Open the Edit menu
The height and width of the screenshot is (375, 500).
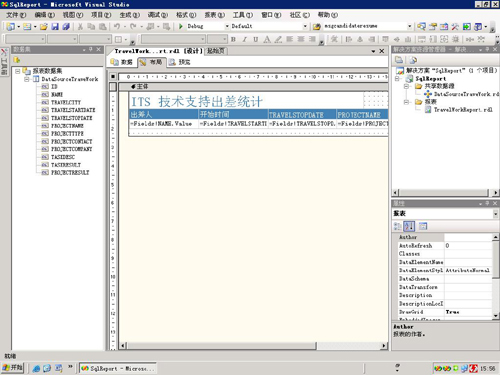point(45,15)
